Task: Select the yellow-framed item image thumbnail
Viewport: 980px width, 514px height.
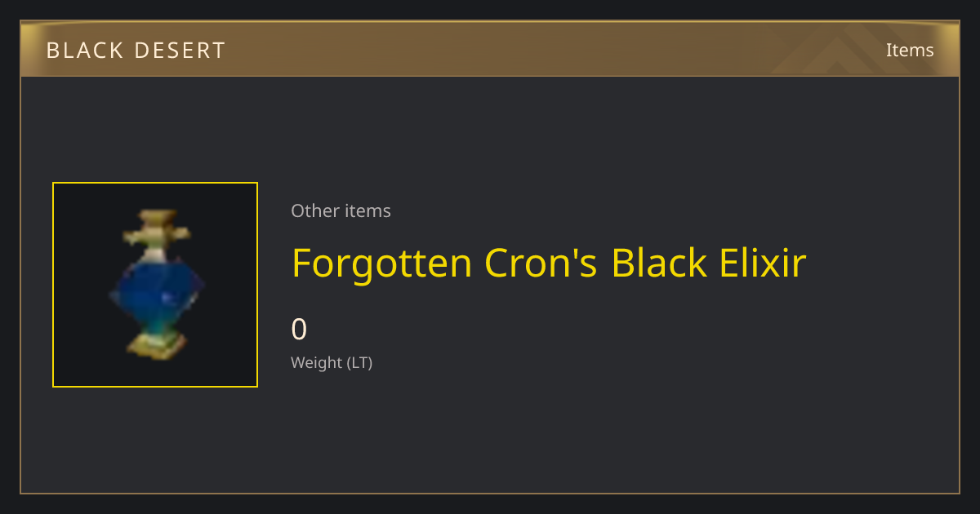Action: (x=155, y=285)
